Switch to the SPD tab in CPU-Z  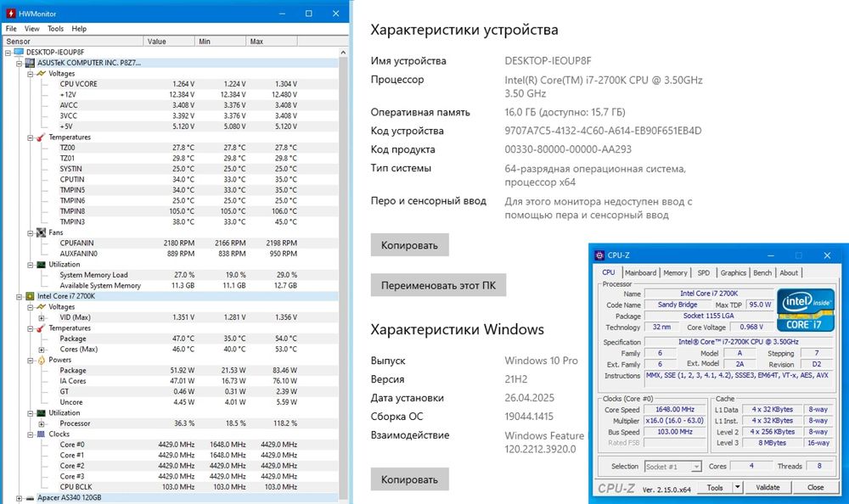click(x=703, y=273)
